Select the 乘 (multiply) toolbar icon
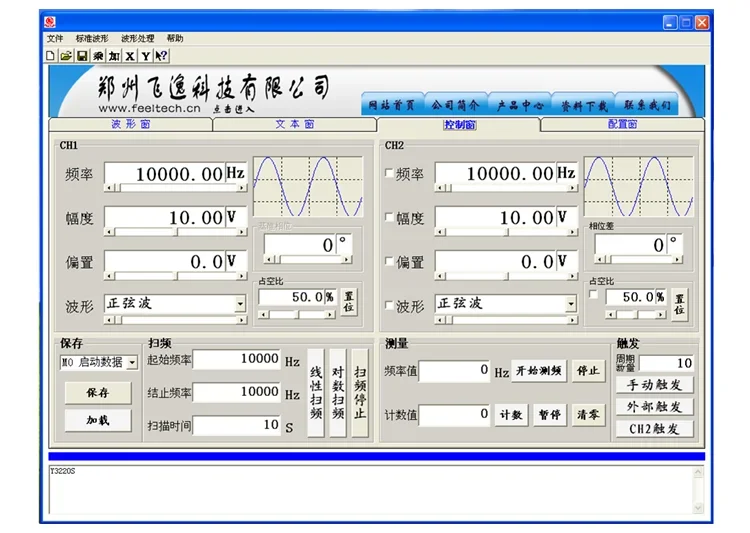 98,56
